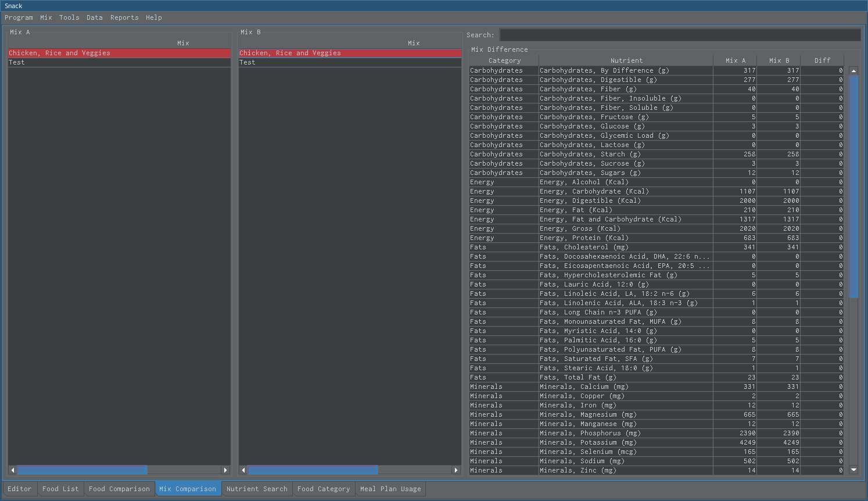This screenshot has width=868, height=501.
Task: Select the Carbohydrates, Glycemic Load (g) row
Action: 657,135
